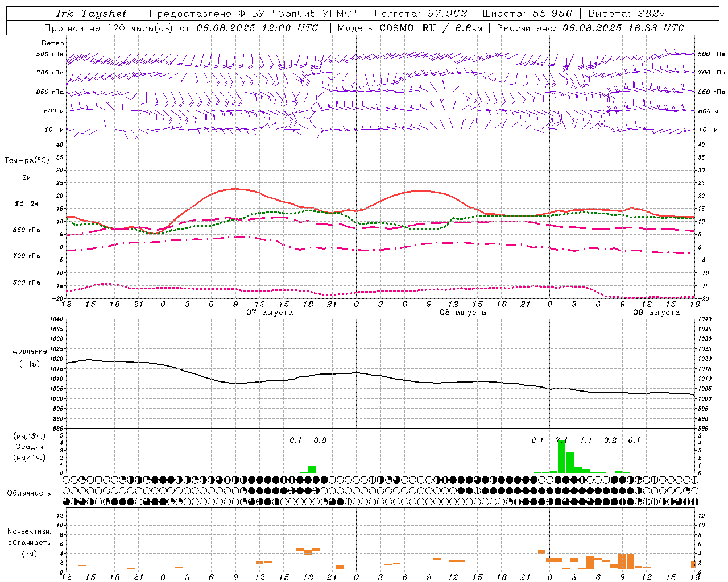Click the elevation label Высота: 282м

point(626,14)
